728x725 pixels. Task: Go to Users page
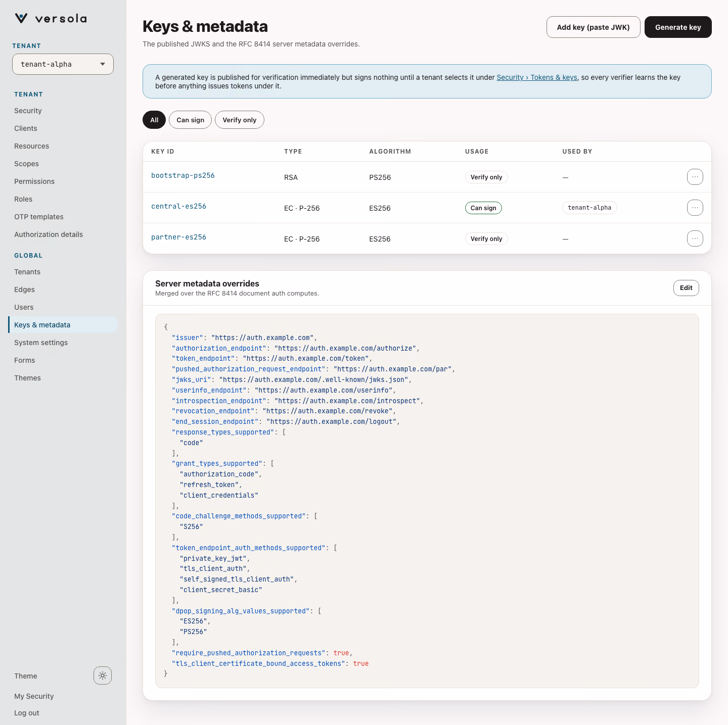point(24,307)
